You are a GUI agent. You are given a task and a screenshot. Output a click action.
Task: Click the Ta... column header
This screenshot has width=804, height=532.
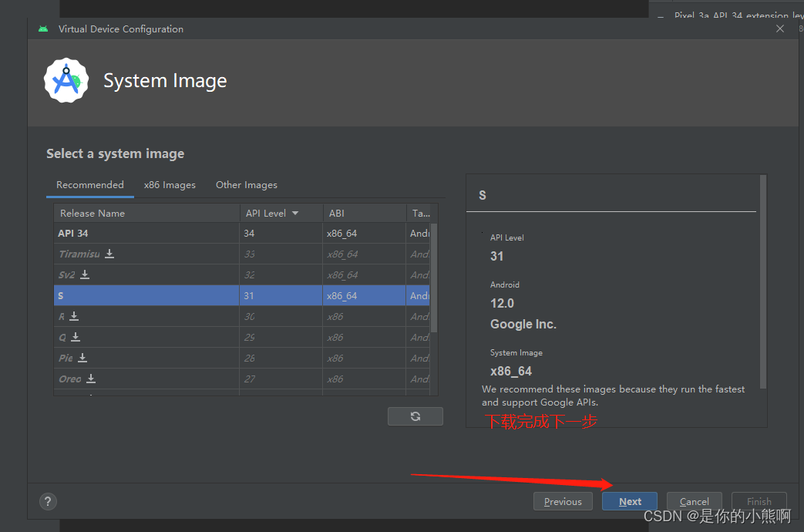pyautogui.click(x=422, y=214)
